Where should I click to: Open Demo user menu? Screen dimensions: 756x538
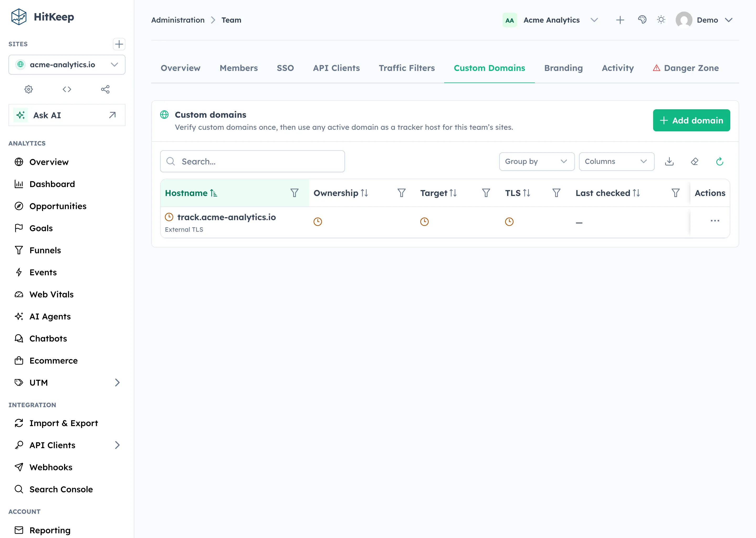click(x=704, y=20)
